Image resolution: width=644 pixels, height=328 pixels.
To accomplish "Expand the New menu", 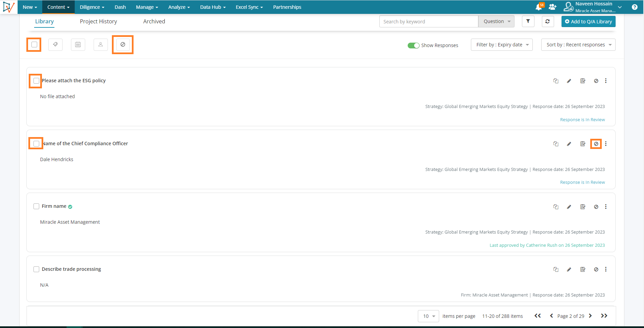I will tap(30, 7).
